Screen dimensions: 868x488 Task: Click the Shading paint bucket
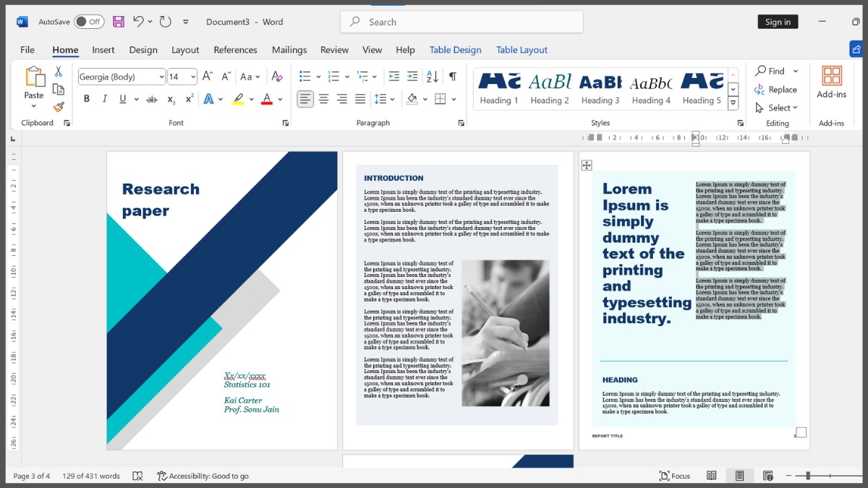click(412, 99)
